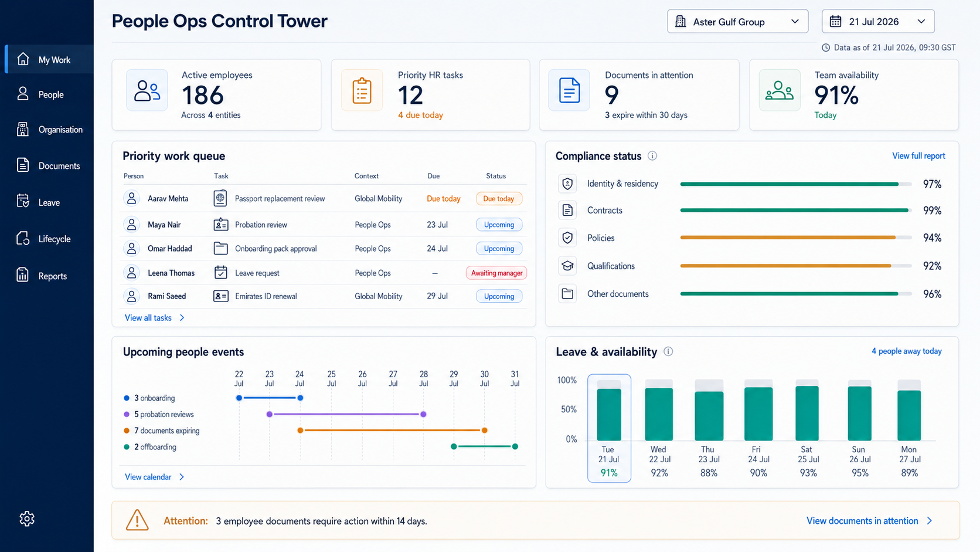
Task: Click the Passport replacement review globe icon
Action: [220, 198]
